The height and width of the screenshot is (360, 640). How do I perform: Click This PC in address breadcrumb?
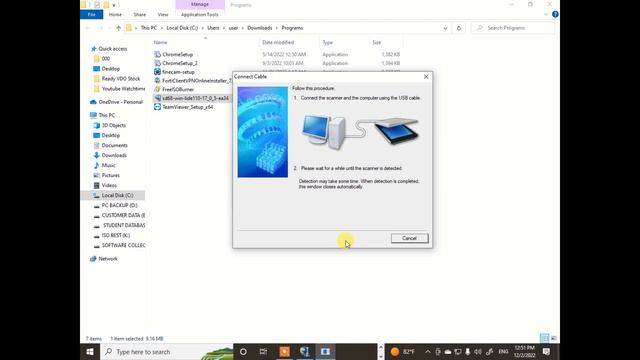point(149,28)
